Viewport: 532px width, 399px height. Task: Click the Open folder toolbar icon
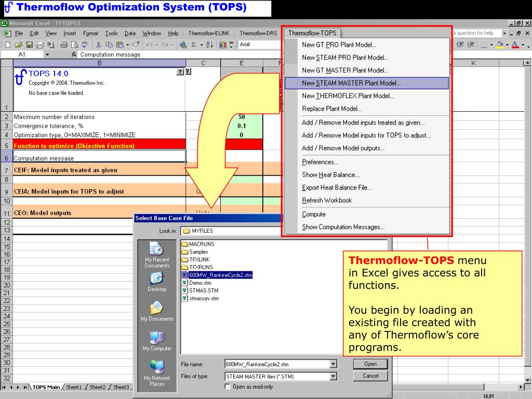tap(19, 45)
